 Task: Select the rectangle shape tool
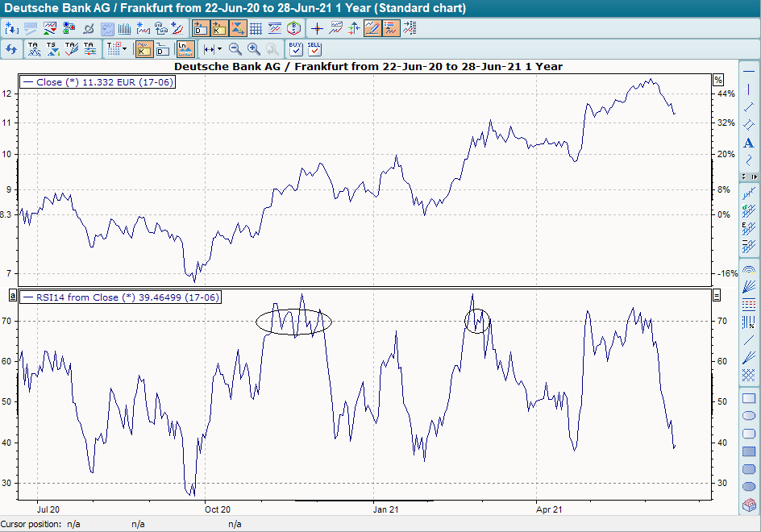pyautogui.click(x=748, y=398)
